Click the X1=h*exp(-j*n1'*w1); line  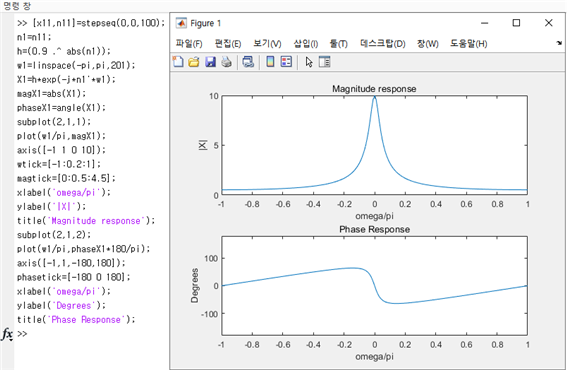pos(66,79)
